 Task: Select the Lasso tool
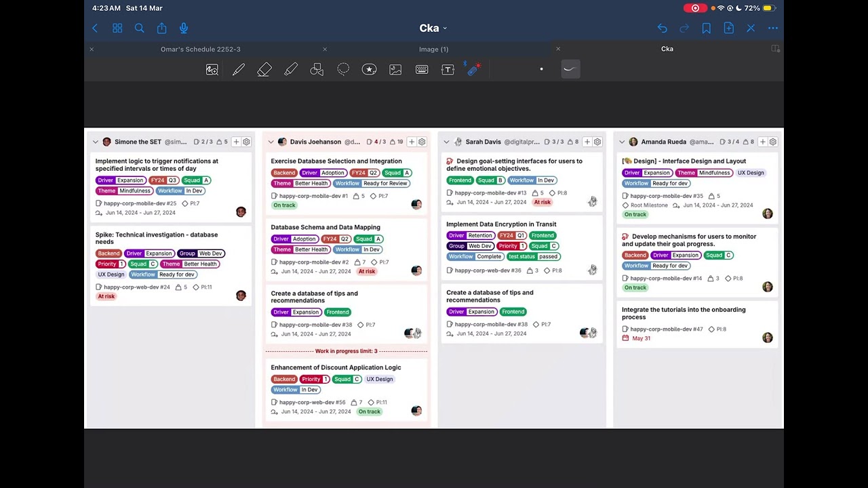(x=343, y=69)
